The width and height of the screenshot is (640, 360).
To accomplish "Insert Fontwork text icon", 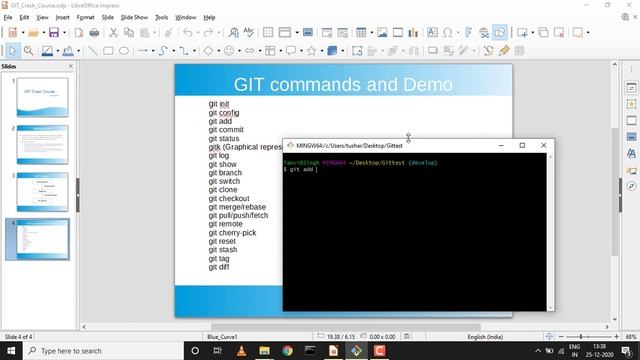I will point(468,32).
